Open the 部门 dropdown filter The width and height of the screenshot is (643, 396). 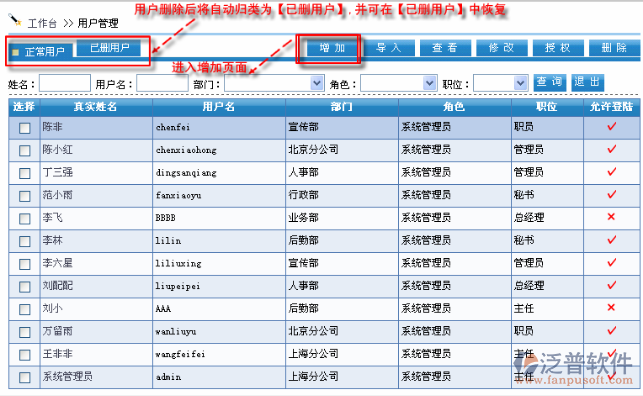[274, 83]
